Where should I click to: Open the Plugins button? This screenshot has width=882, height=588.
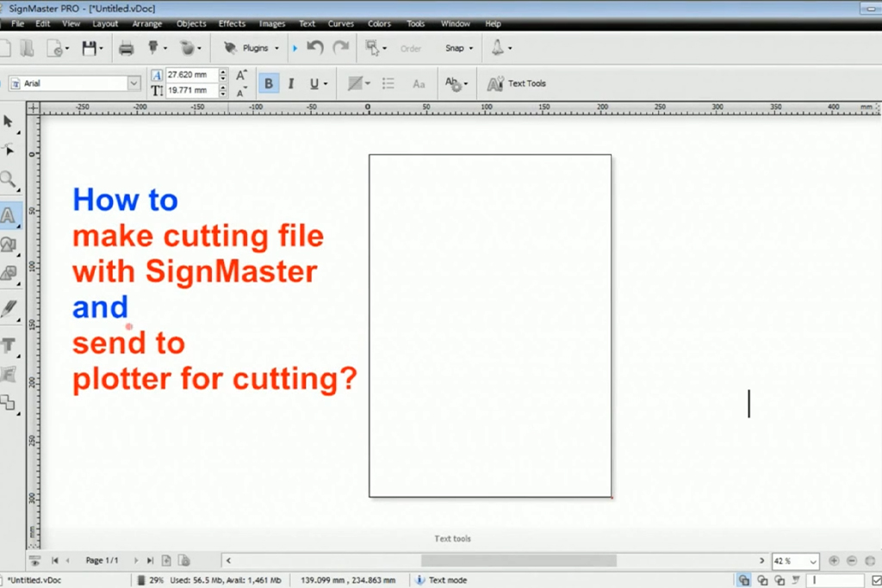[x=252, y=48]
